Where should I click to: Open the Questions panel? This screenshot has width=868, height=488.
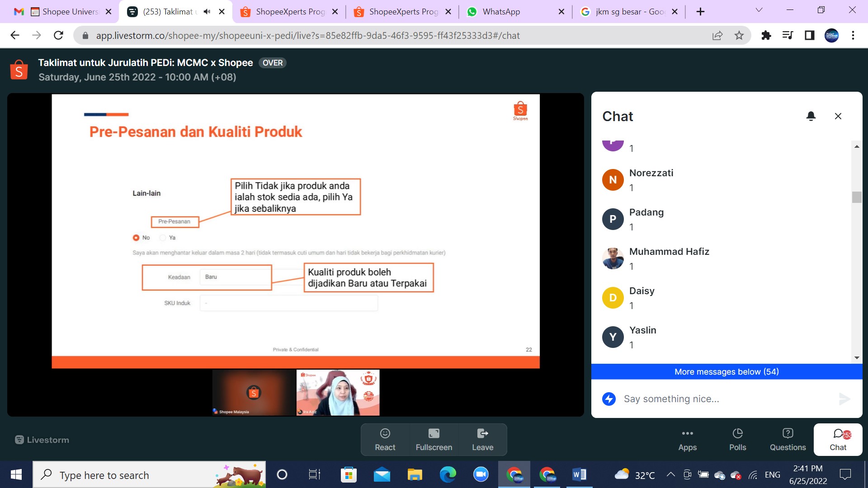[x=788, y=440]
